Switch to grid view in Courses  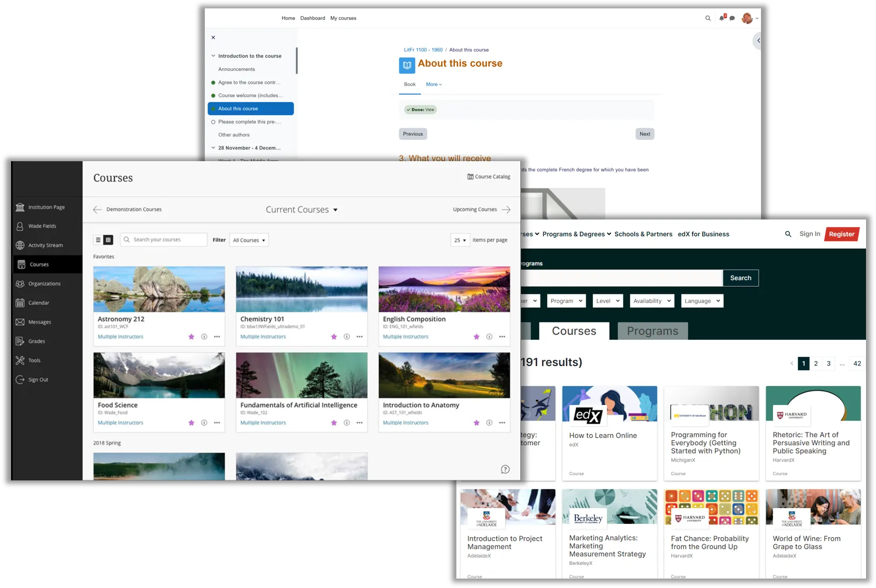click(108, 240)
